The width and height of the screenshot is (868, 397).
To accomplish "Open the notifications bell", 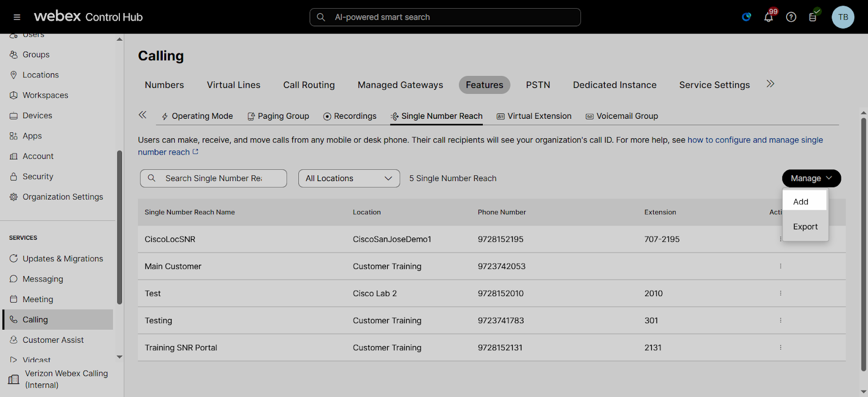I will [x=769, y=17].
